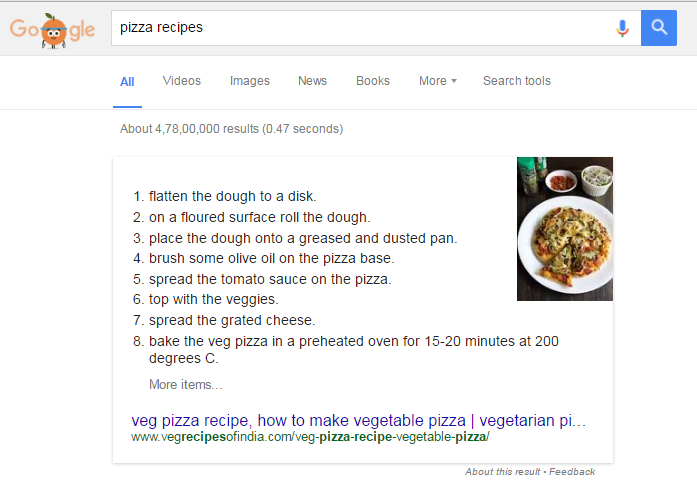Select the All results tab
This screenshot has width=697, height=487.
[127, 82]
